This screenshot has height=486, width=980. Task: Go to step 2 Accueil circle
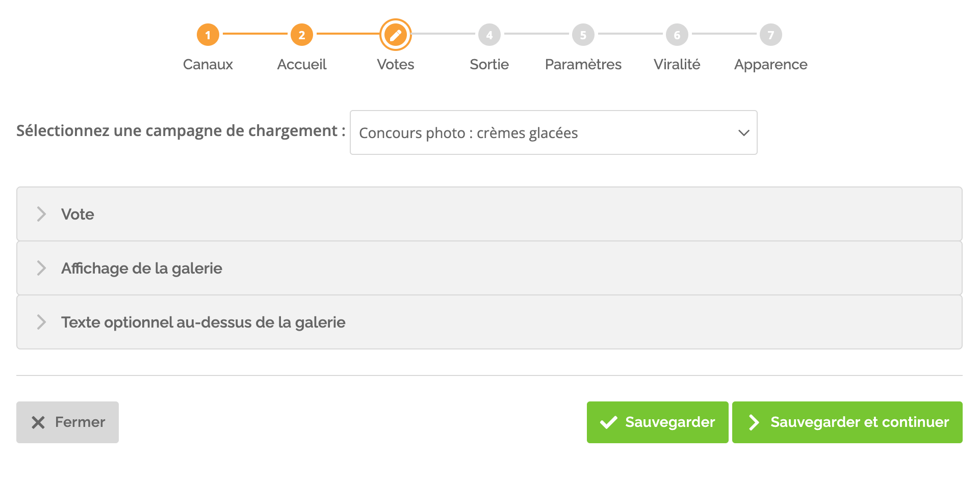[x=302, y=35]
